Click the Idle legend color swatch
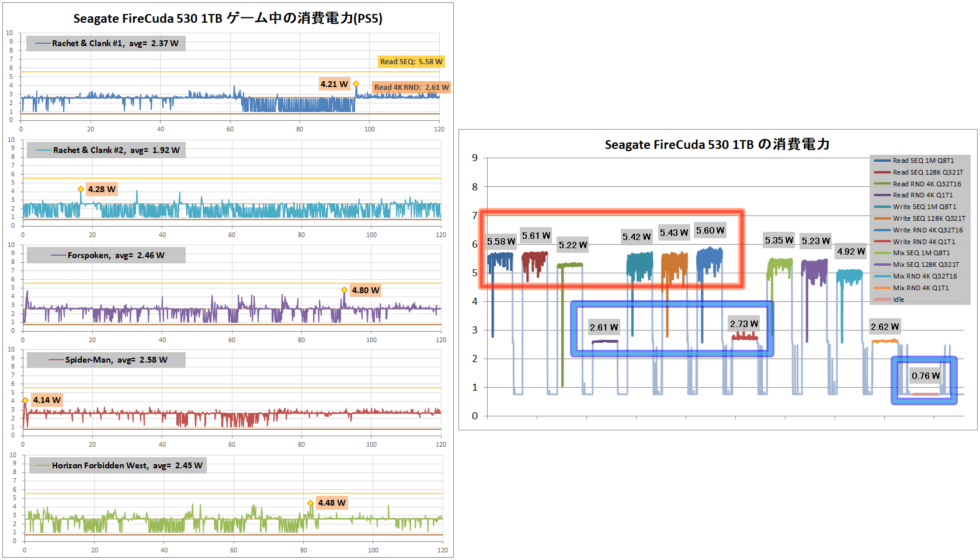Image resolution: width=980 pixels, height=560 pixels. (882, 300)
